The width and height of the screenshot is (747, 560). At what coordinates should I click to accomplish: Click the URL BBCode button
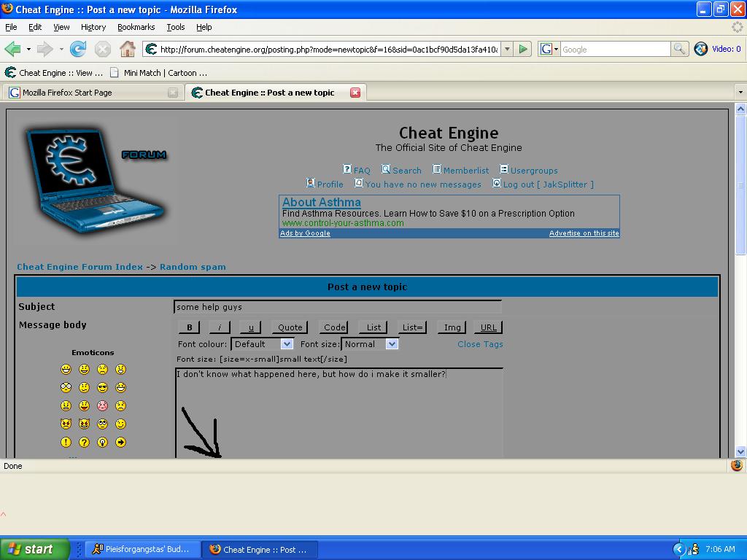point(488,327)
